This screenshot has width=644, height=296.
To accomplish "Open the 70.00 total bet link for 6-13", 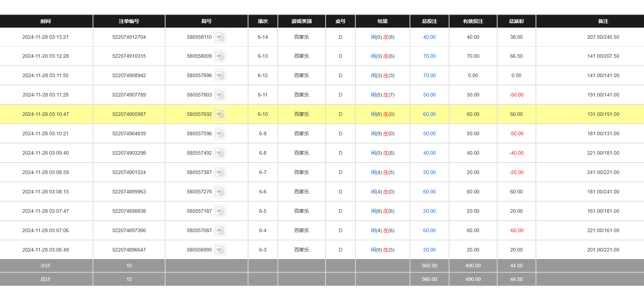I will click(429, 56).
